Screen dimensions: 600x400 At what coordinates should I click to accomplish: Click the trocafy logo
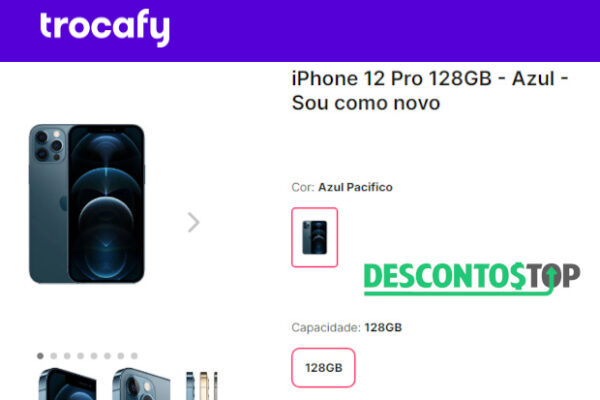tap(105, 27)
